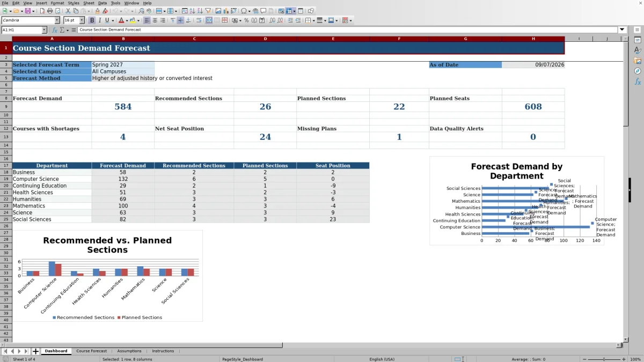Click the Background Color highlight swatch
Viewport: 644px width, 362px height.
click(x=132, y=20)
